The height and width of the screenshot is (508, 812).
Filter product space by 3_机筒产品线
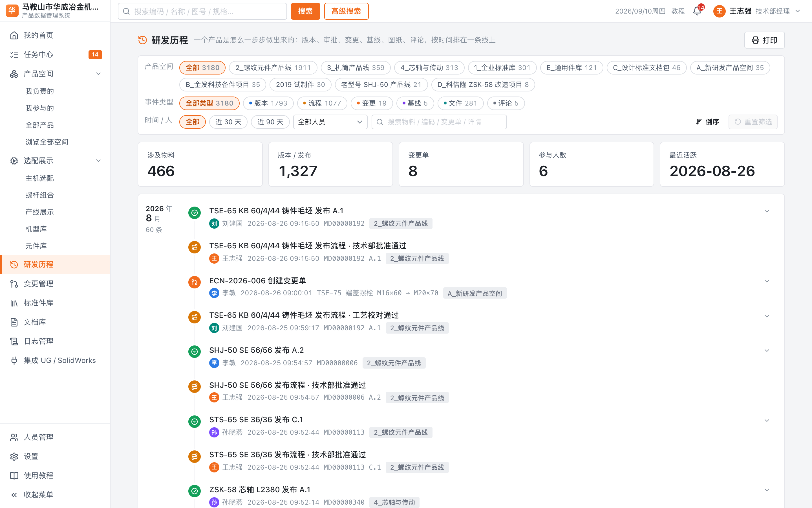(x=356, y=67)
